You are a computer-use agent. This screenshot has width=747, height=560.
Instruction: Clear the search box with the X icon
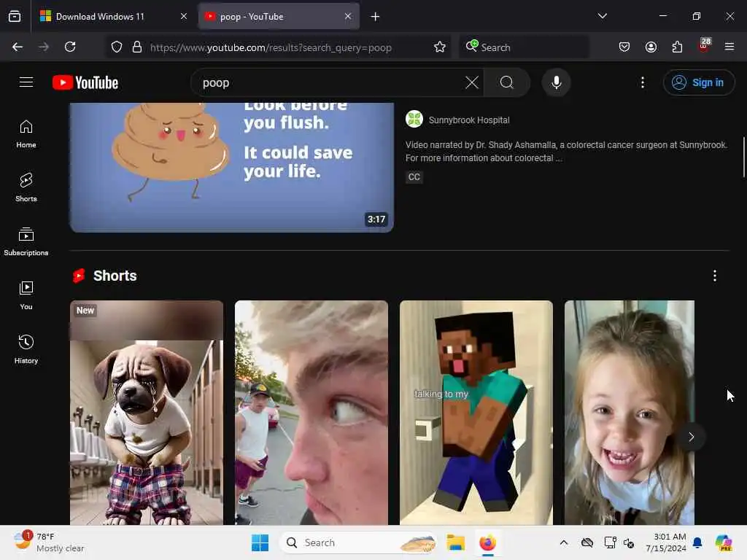472,82
